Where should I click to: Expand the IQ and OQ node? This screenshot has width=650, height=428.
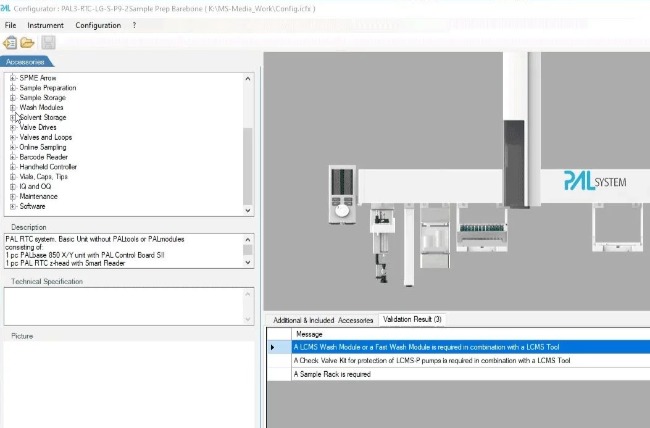(x=13, y=187)
